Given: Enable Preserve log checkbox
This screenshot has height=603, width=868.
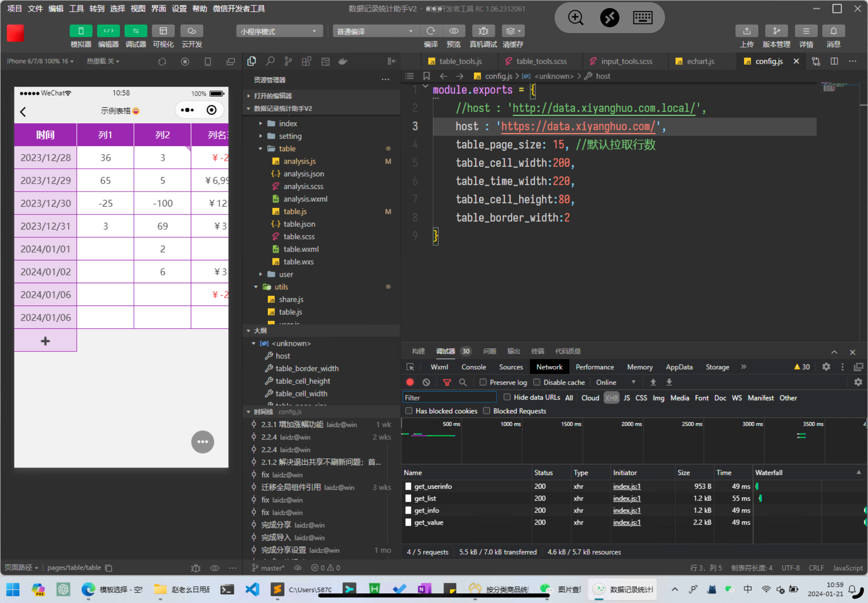Looking at the screenshot, I should point(483,382).
